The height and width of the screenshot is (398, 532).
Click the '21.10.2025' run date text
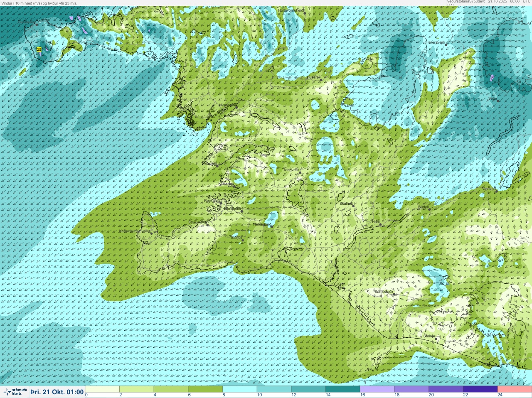(x=498, y=2)
